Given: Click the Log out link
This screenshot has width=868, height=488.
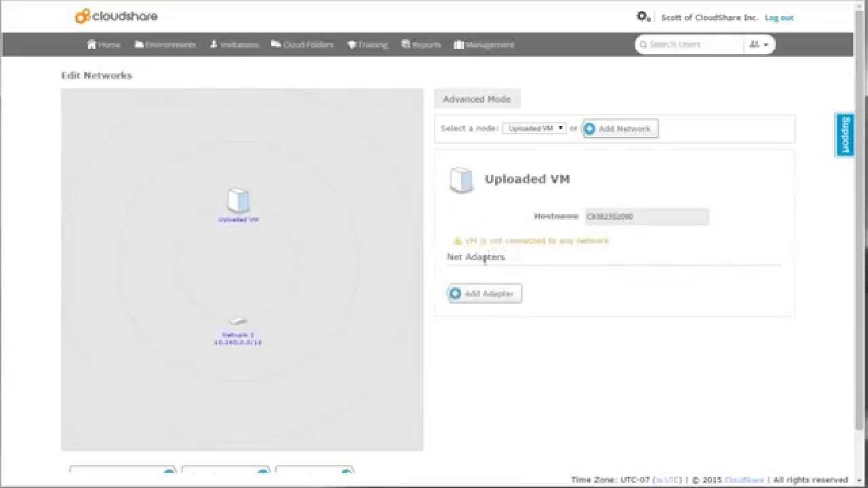Looking at the screenshot, I should (x=779, y=18).
